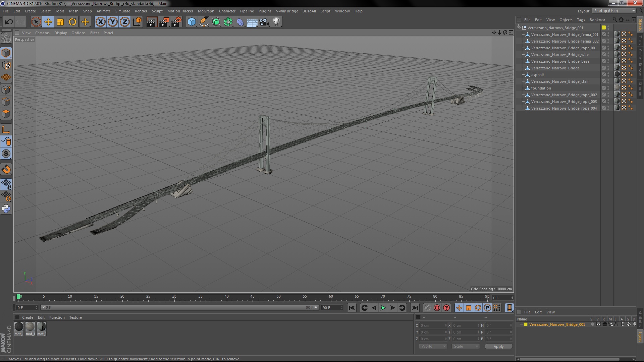644x362 pixels.
Task: Switch coordinate system icon
Action: click(x=137, y=22)
